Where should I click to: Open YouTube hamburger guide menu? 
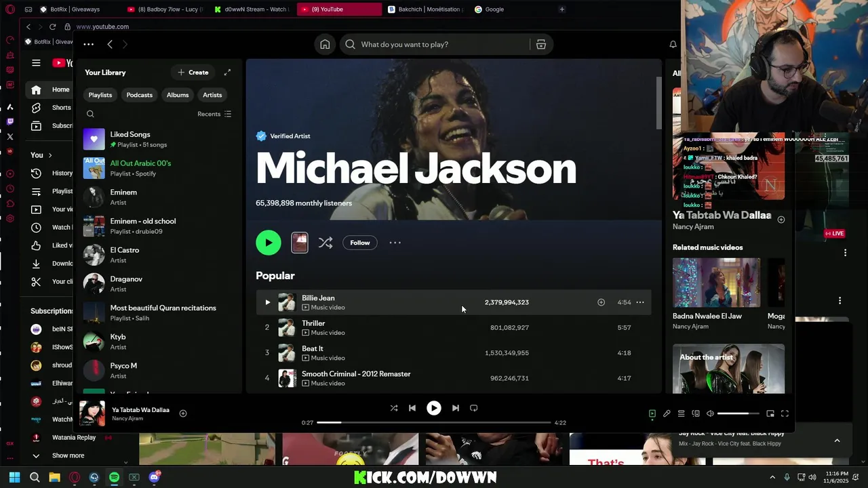point(36,63)
